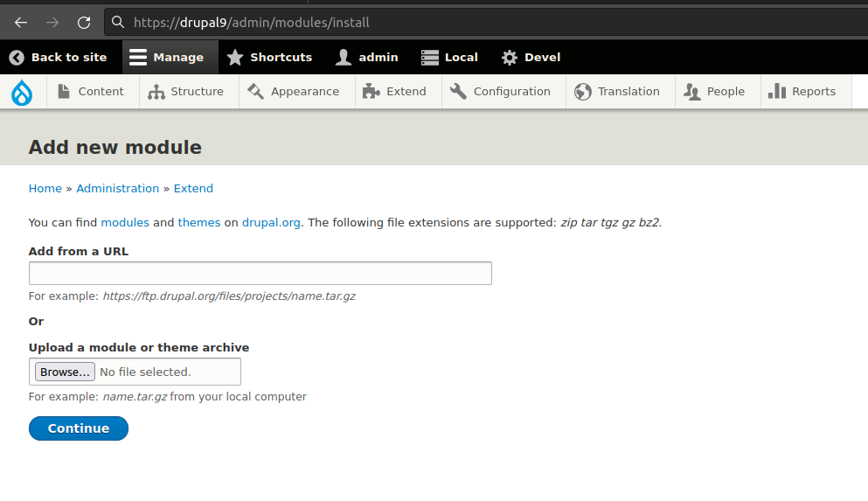This screenshot has height=501, width=868.
Task: Open the Shortcuts toolbar label
Action: [x=281, y=58]
